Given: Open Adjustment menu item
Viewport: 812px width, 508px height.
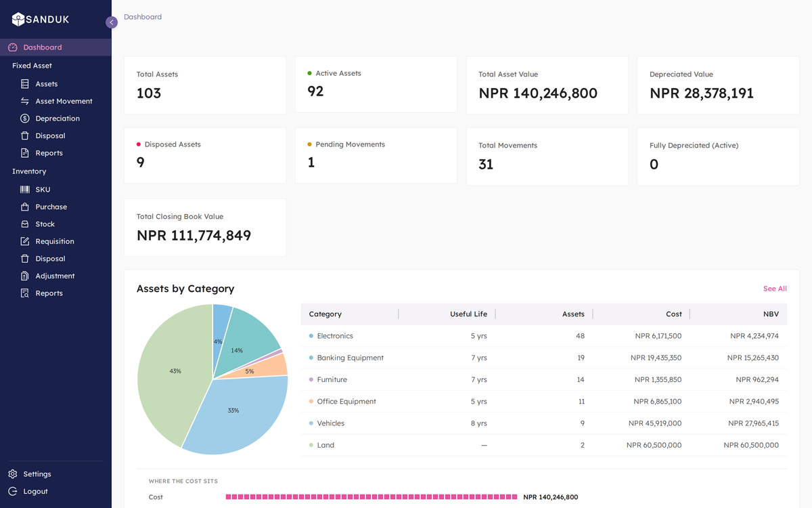Looking at the screenshot, I should point(55,276).
